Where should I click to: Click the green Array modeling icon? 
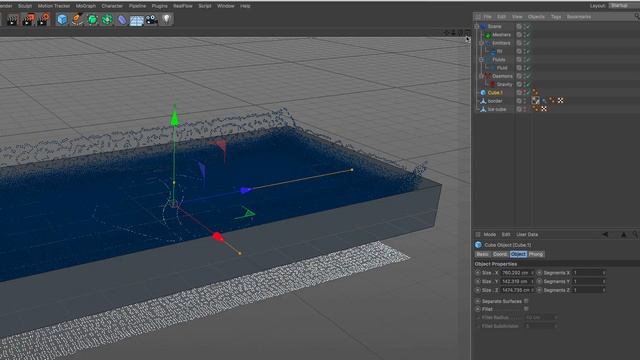click(107, 20)
